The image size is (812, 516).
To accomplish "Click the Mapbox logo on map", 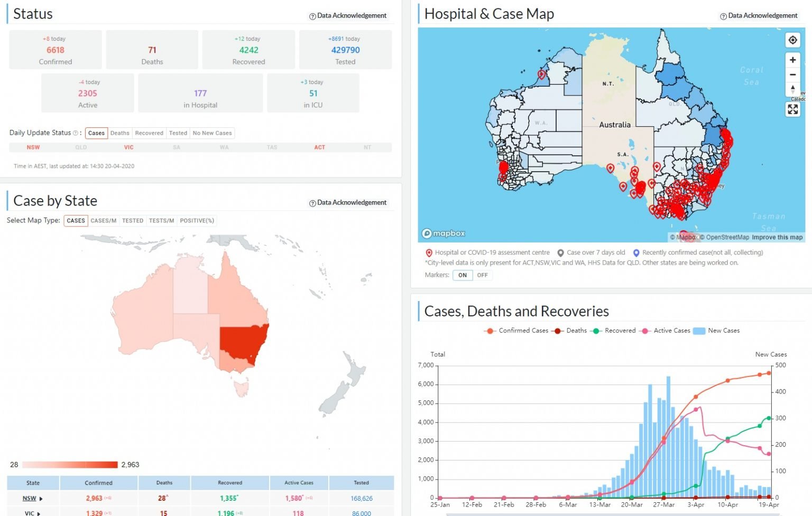I will [444, 233].
